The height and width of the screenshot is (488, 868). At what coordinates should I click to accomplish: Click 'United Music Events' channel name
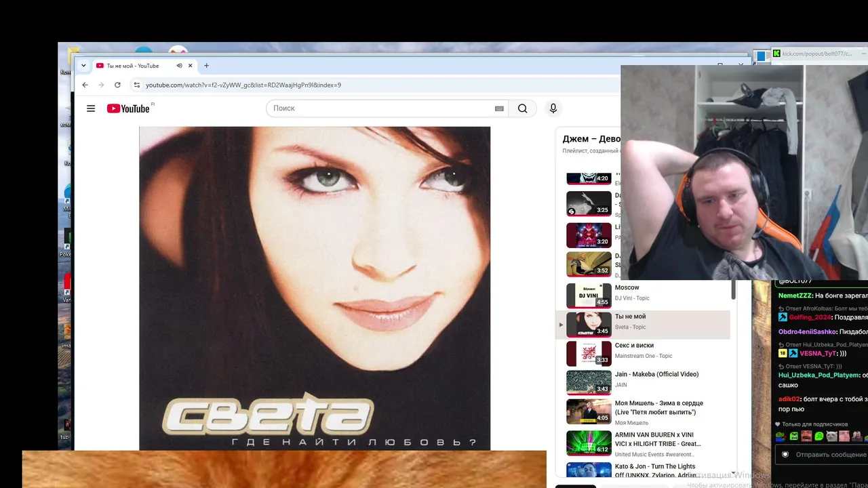(654, 455)
